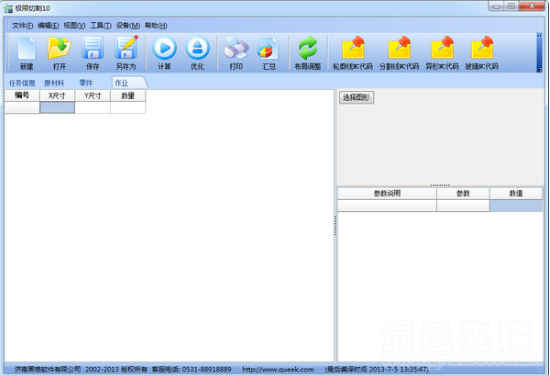Click the 数值 column header

point(516,193)
